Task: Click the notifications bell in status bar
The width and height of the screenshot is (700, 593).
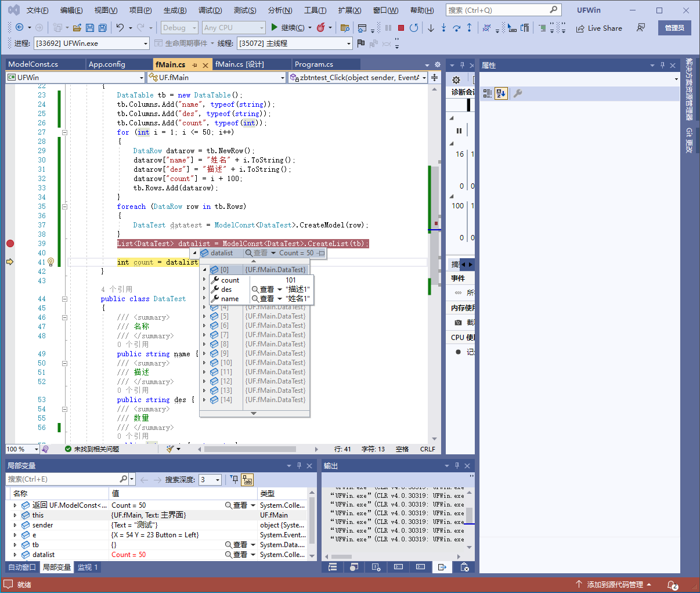Action: (x=672, y=585)
